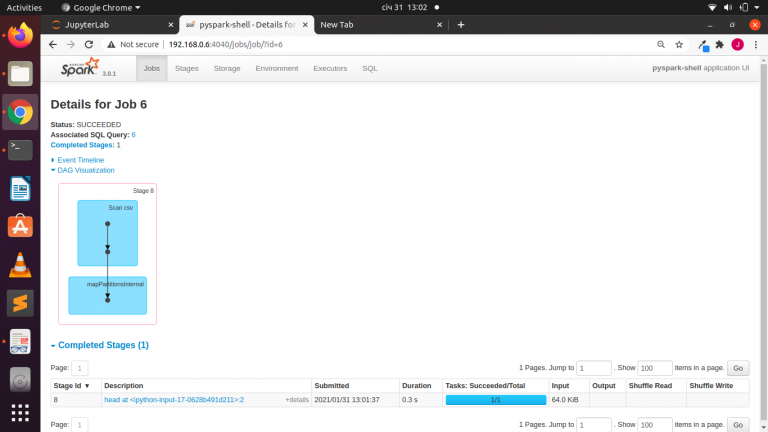The height and width of the screenshot is (432, 768).
Task: Collapse the DAG Visualization section
Action: [x=85, y=170]
